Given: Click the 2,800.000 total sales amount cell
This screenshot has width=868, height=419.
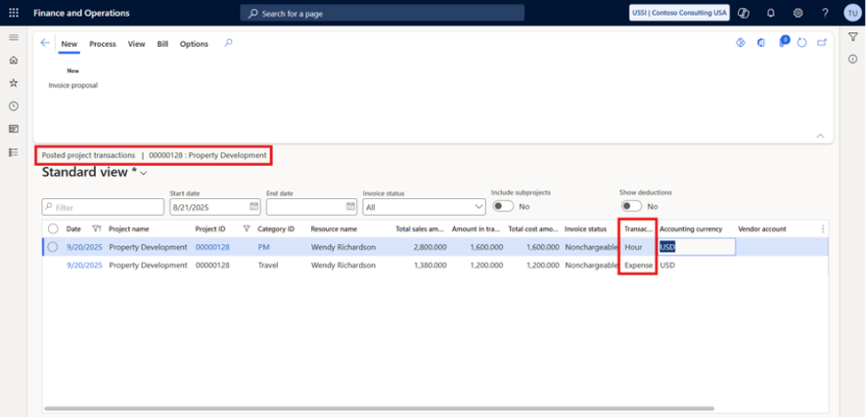Looking at the screenshot, I should pyautogui.click(x=430, y=247).
